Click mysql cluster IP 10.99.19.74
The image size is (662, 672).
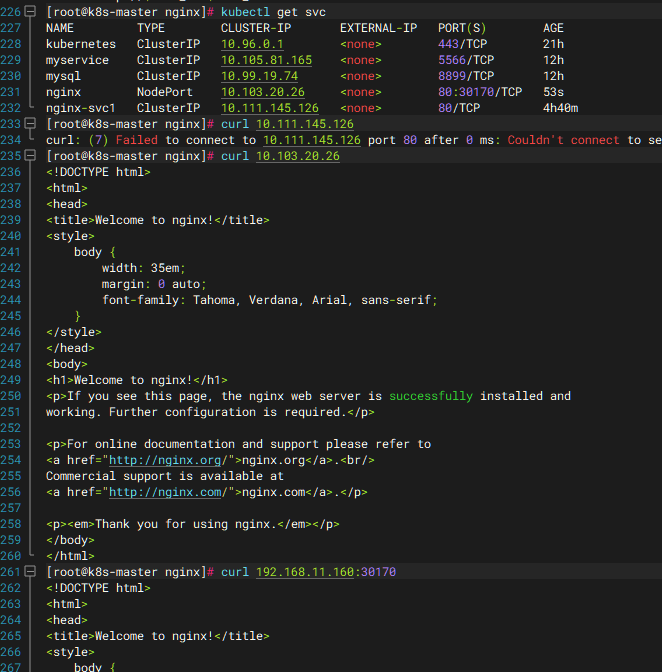point(259,76)
